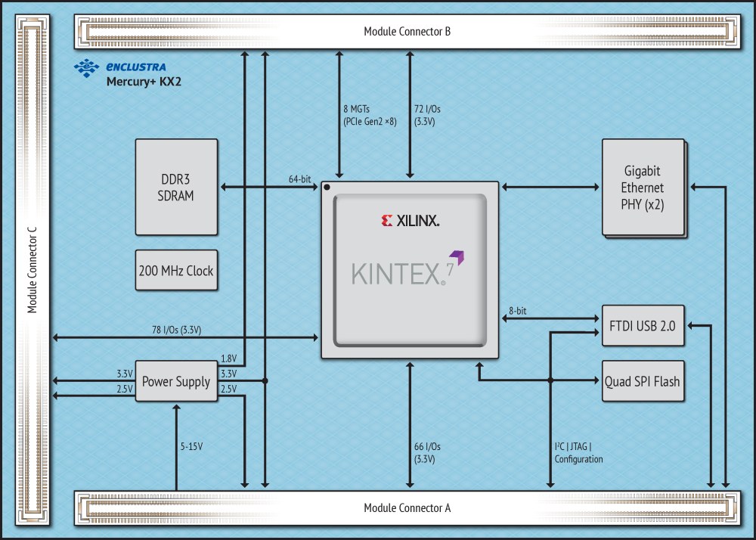This screenshot has width=756, height=540.
Task: Click the Enclustra logo icon
Action: (x=86, y=68)
